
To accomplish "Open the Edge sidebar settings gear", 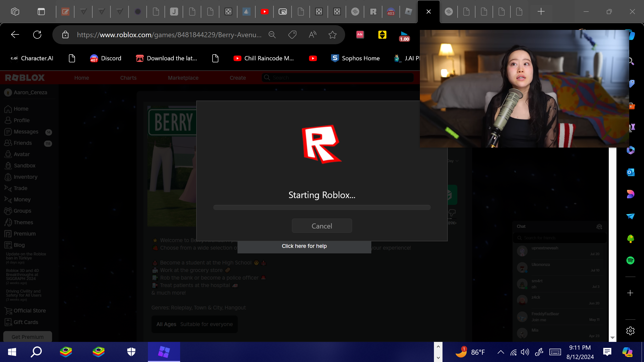I will tap(630, 331).
